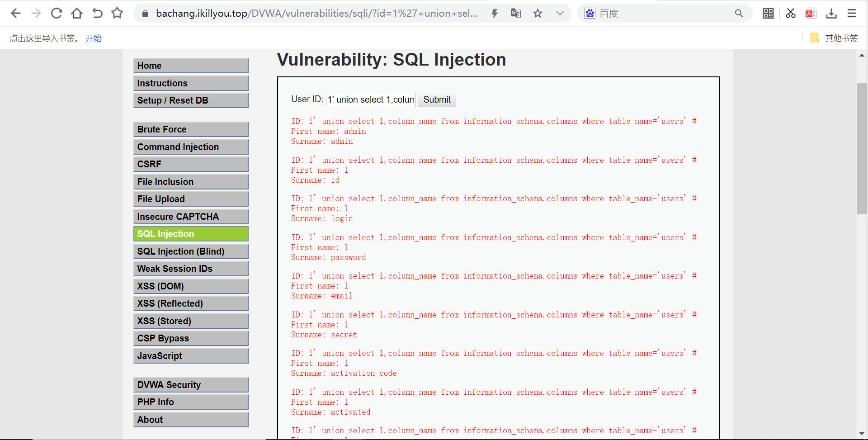
Task: Click the 'Surname: activated' result line
Action: 331,412
